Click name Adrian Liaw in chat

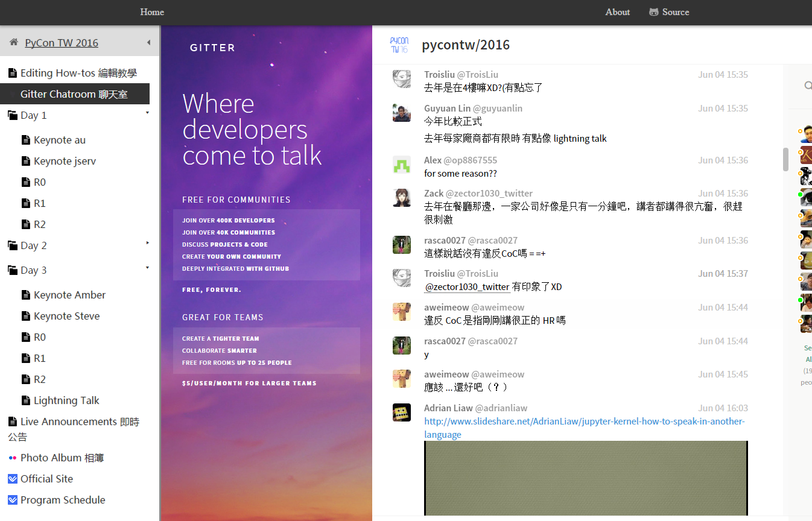click(448, 408)
